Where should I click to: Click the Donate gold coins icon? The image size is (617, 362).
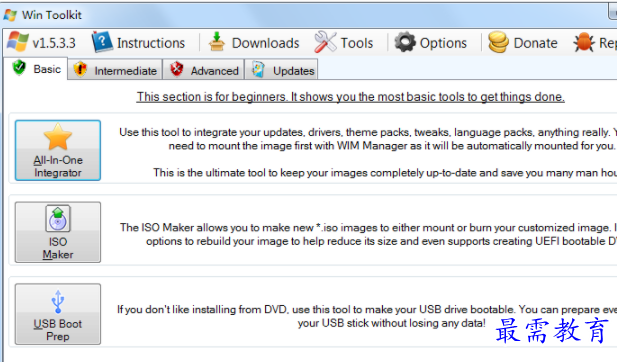tap(498, 42)
